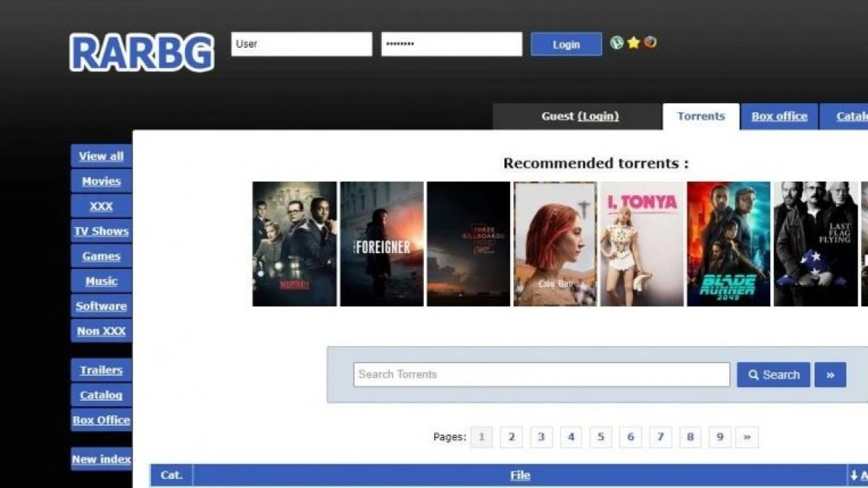The width and height of the screenshot is (868, 488).
Task: Open the Blade Runner 2049 poster
Action: pos(728,244)
